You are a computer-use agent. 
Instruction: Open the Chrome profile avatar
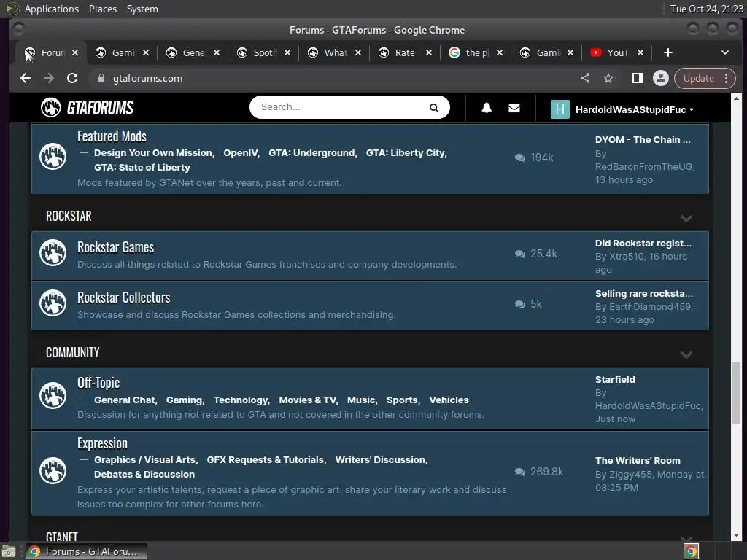pyautogui.click(x=661, y=78)
